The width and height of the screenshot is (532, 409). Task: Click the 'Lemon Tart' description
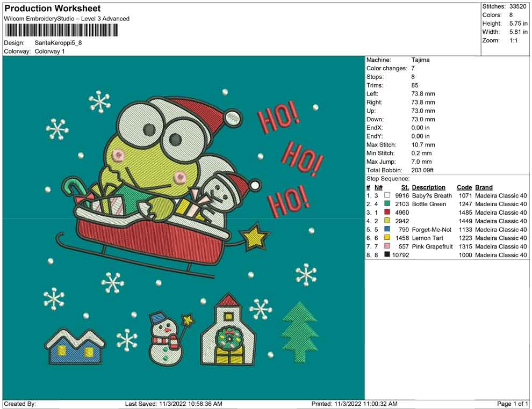pyautogui.click(x=428, y=238)
